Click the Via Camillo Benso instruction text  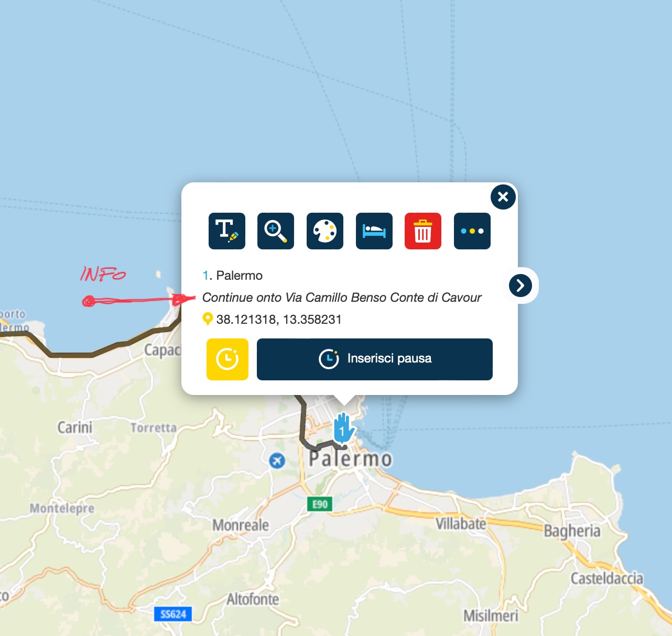point(342,298)
